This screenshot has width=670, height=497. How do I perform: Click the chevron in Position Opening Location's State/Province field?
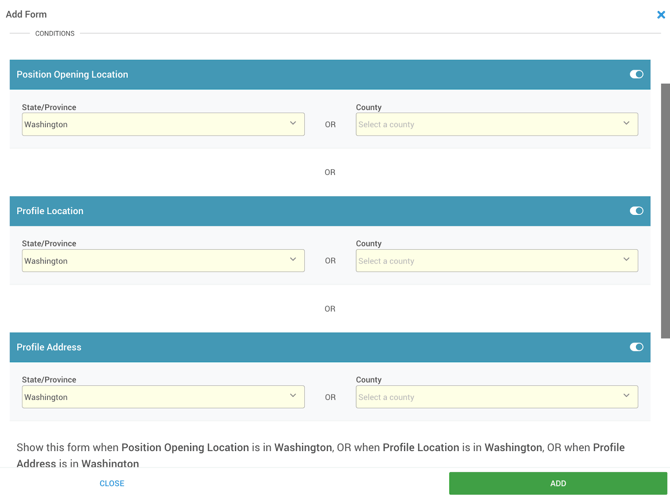pyautogui.click(x=293, y=124)
